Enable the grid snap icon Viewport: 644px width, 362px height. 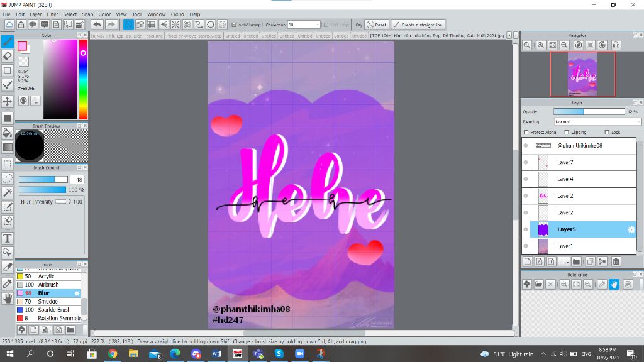pyautogui.click(x=152, y=25)
